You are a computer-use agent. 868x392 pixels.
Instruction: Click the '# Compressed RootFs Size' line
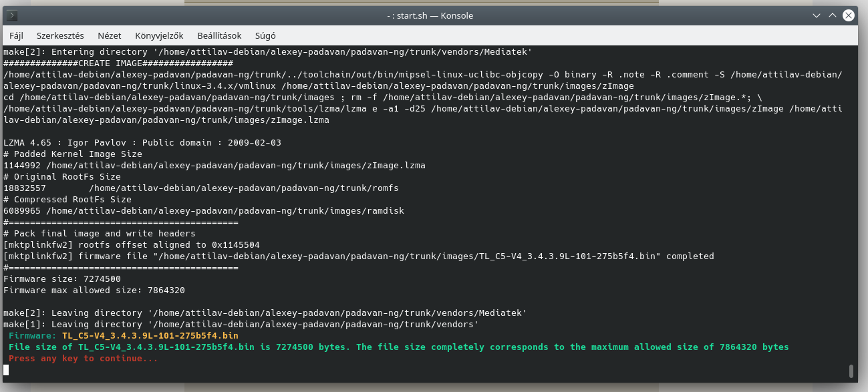[67, 199]
